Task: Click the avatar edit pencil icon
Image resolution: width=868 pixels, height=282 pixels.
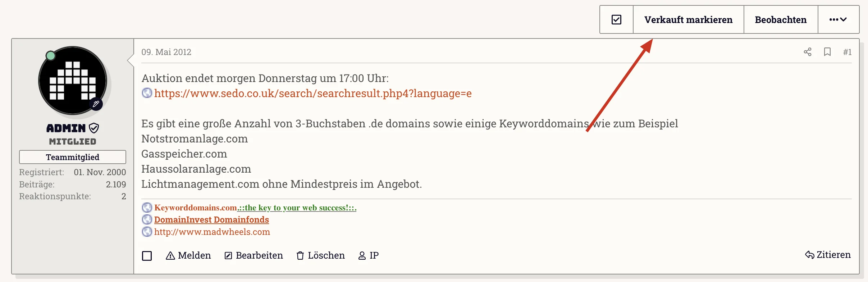Action: coord(96,104)
